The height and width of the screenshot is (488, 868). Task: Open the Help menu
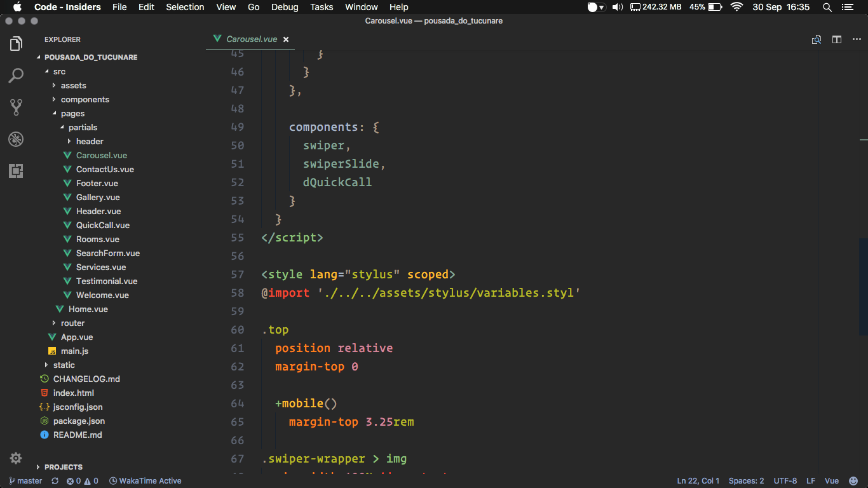coord(399,7)
